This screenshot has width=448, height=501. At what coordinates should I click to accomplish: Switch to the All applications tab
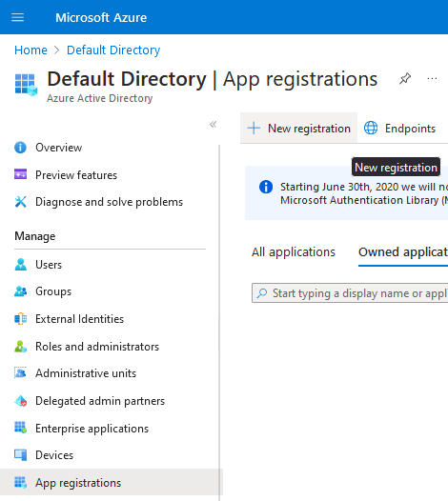pos(294,252)
